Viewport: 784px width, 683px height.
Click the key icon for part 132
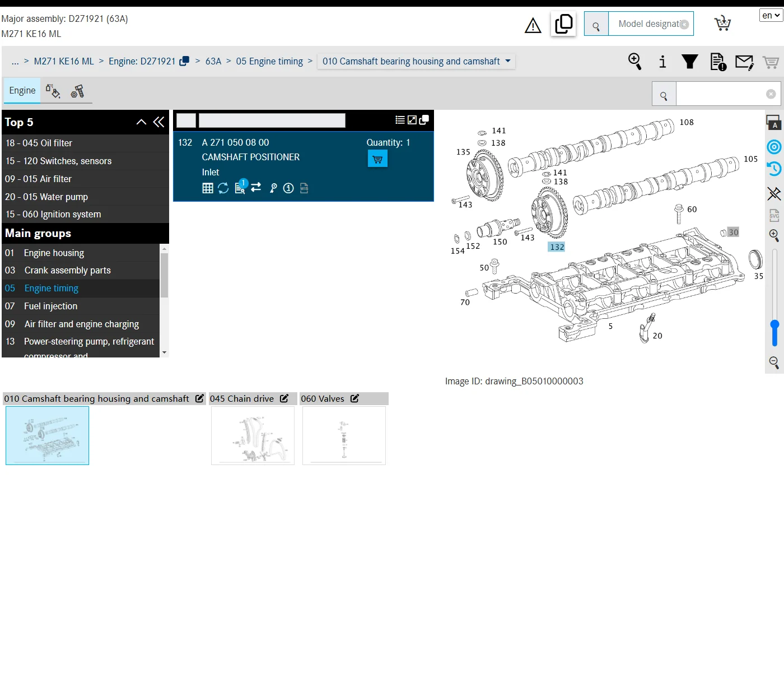[x=273, y=188]
